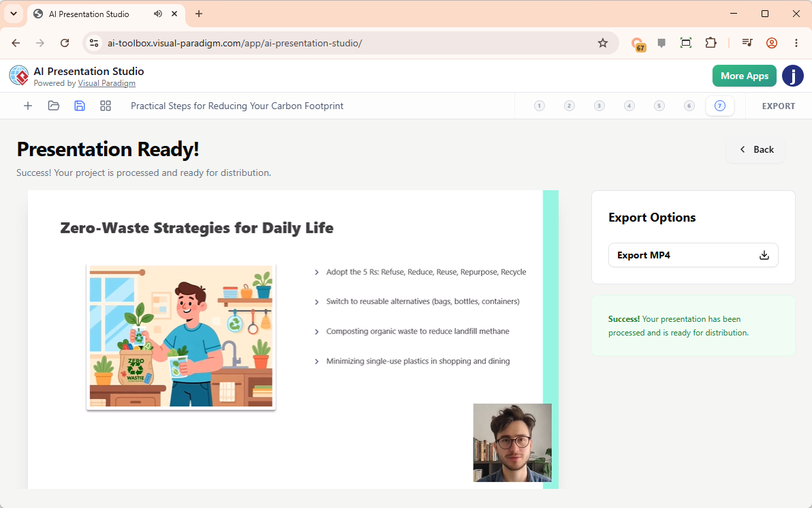Go to step 5

point(659,106)
